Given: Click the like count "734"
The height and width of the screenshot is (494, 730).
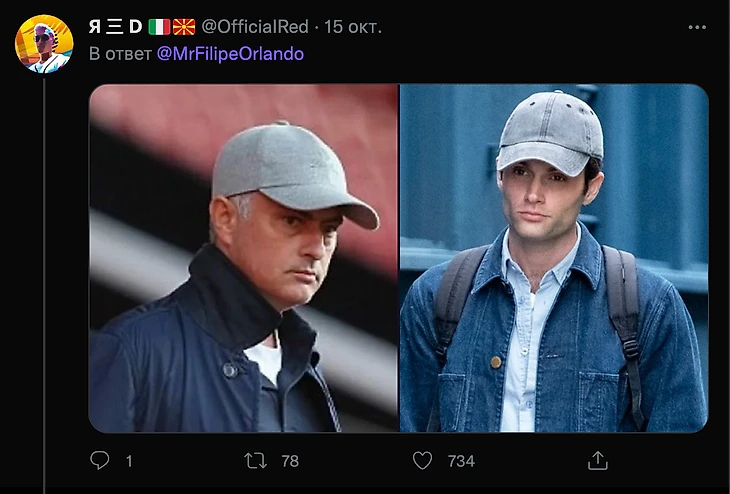Looking at the screenshot, I should [x=460, y=461].
